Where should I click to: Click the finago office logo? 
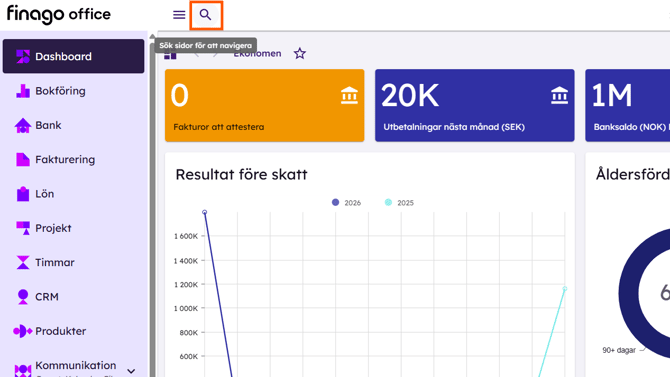click(x=59, y=15)
